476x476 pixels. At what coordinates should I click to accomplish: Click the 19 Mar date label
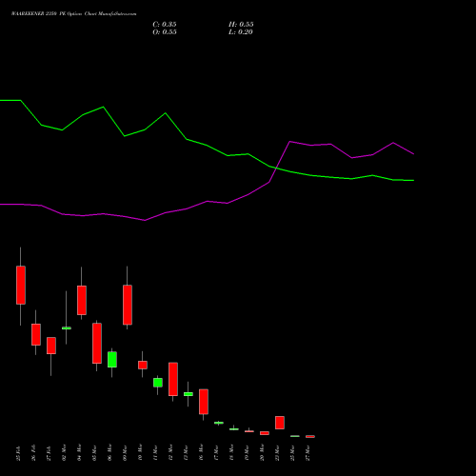(x=247, y=453)
